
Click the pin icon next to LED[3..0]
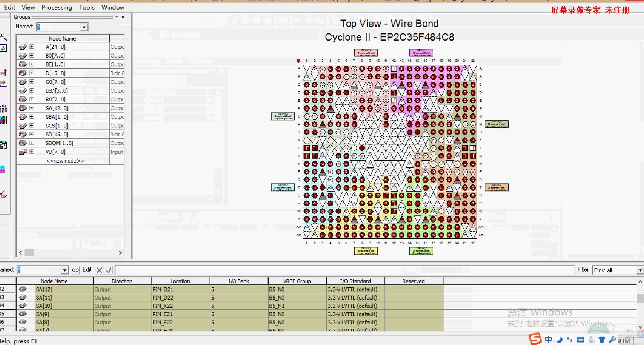click(22, 91)
